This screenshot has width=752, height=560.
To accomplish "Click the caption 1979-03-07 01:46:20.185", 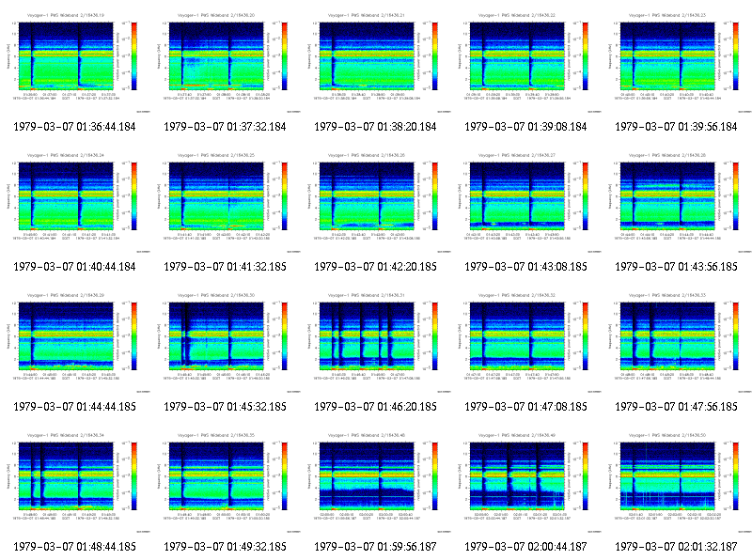I will pyautogui.click(x=375, y=407).
